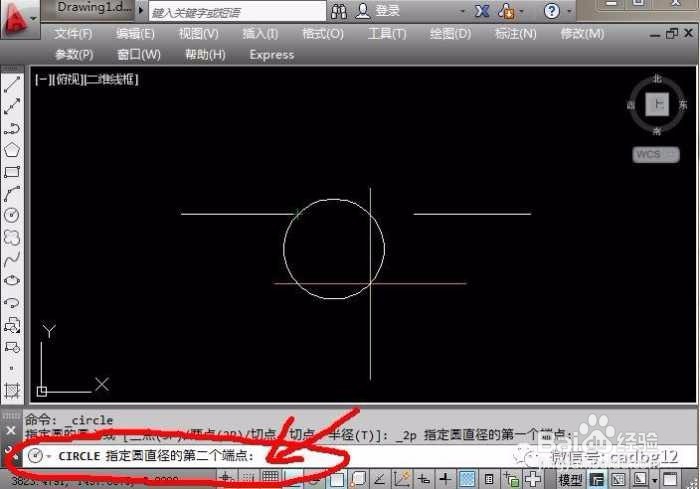Expand the dropdown next to 登录

(462, 11)
